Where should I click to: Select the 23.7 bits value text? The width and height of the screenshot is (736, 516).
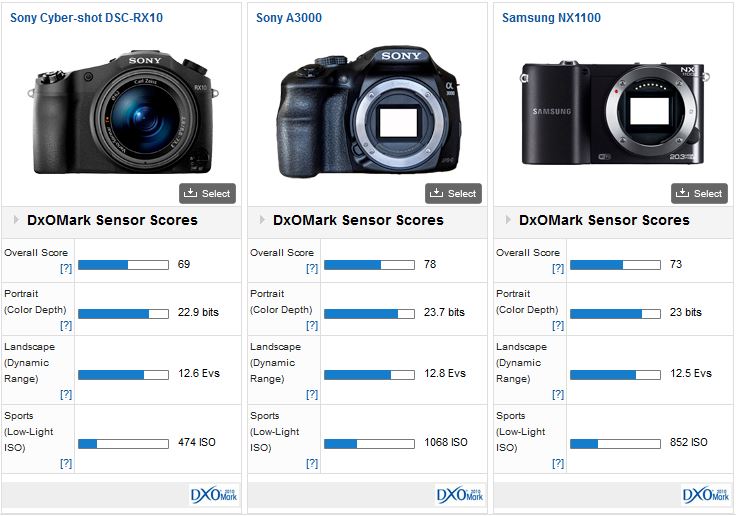(444, 312)
